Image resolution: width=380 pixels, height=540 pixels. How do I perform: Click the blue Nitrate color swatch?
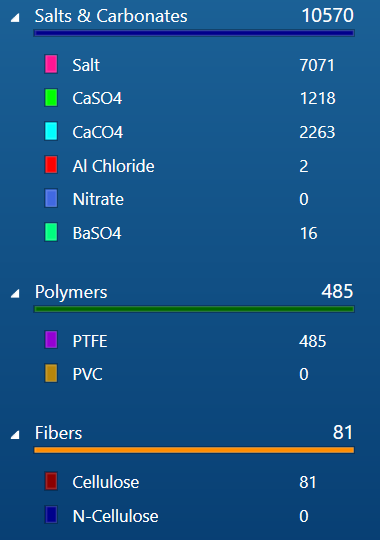pos(51,198)
